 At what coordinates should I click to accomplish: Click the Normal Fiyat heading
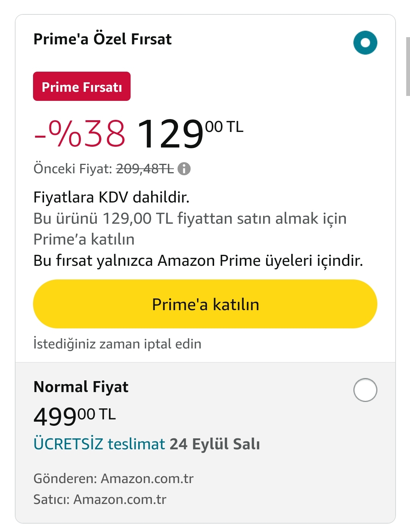pos(81,387)
